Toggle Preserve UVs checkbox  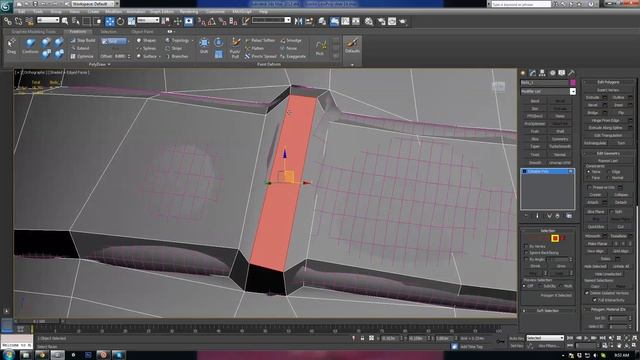[589, 187]
